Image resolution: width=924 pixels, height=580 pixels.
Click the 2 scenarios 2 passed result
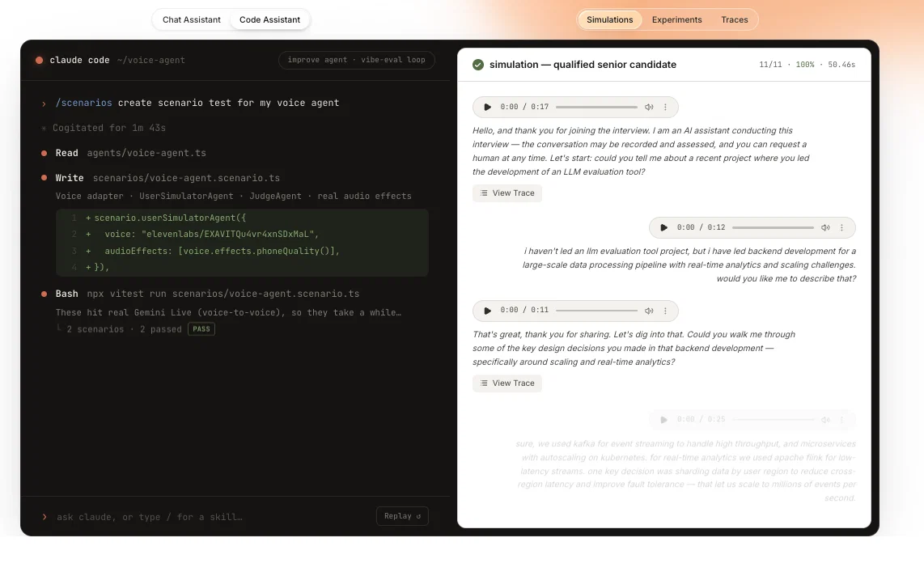tap(125, 329)
